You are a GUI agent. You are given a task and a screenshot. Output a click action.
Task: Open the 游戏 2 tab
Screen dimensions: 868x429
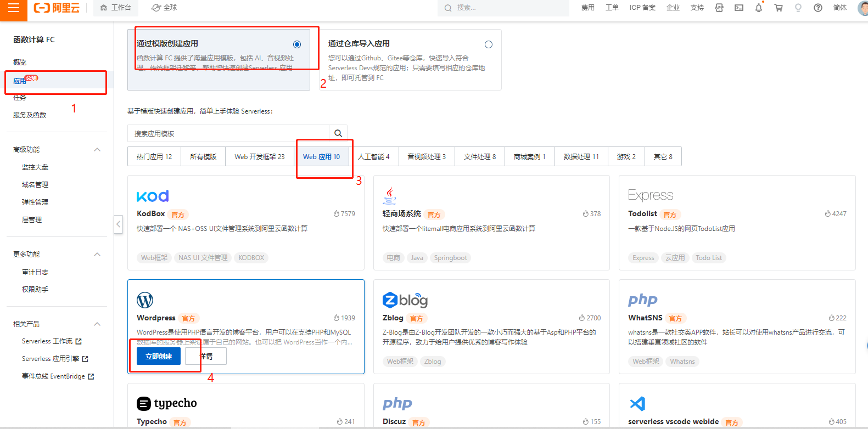click(626, 156)
